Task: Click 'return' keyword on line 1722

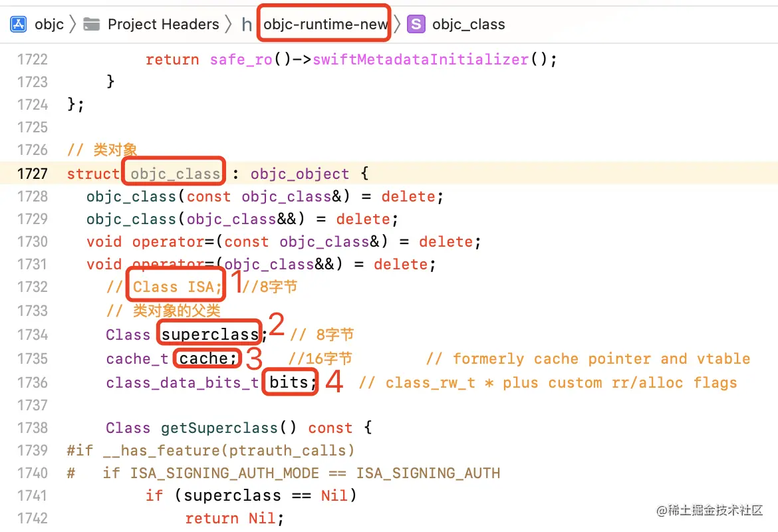Action: pyautogui.click(x=172, y=60)
